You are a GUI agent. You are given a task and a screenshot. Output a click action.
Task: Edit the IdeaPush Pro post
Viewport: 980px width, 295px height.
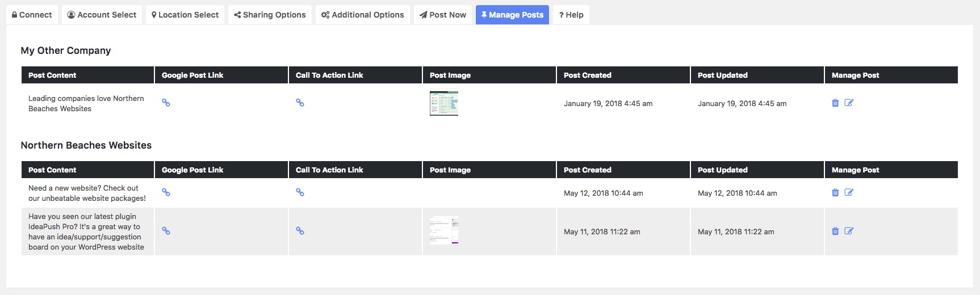tap(849, 231)
